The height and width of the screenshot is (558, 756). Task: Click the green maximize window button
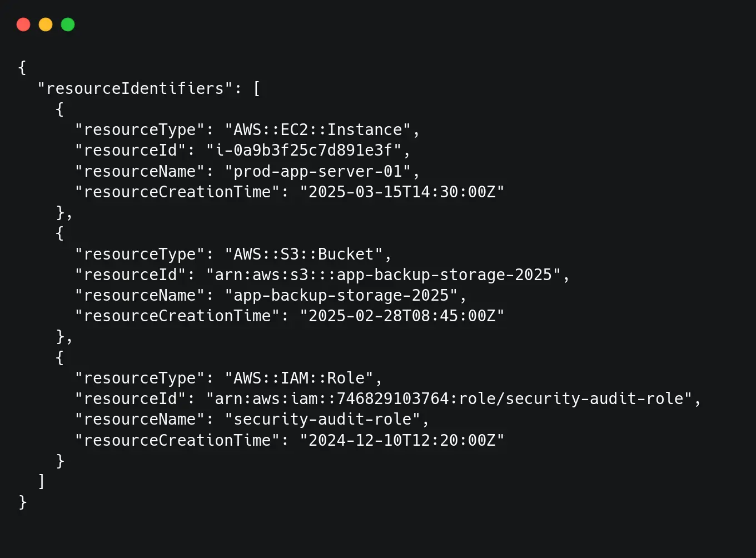pyautogui.click(x=68, y=24)
